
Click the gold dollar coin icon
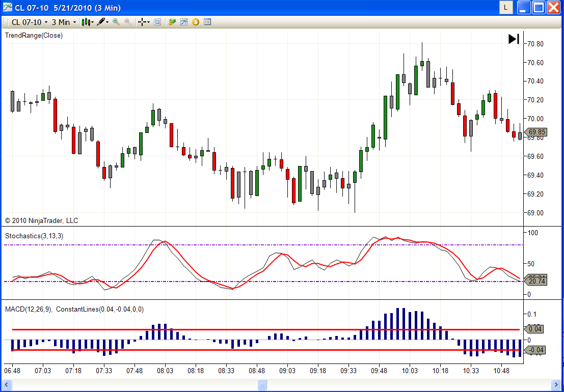click(x=195, y=22)
